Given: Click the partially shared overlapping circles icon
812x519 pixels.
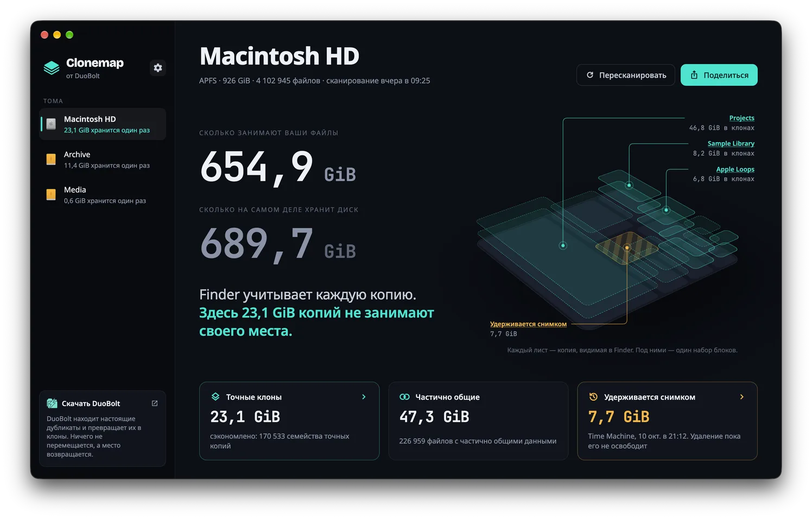Looking at the screenshot, I should click(404, 397).
